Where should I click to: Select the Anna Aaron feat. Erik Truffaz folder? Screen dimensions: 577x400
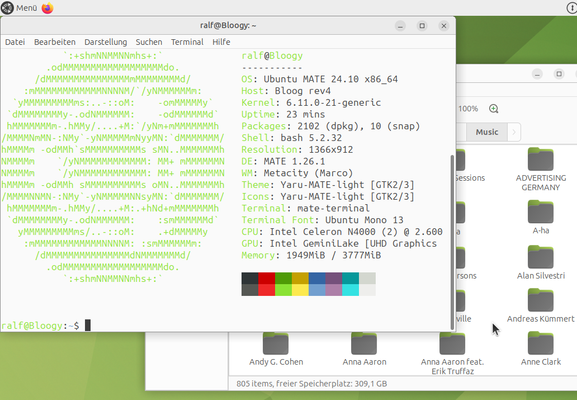click(452, 353)
